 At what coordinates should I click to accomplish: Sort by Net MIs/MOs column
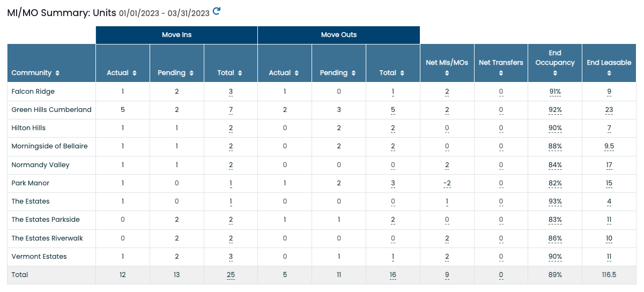point(447,73)
